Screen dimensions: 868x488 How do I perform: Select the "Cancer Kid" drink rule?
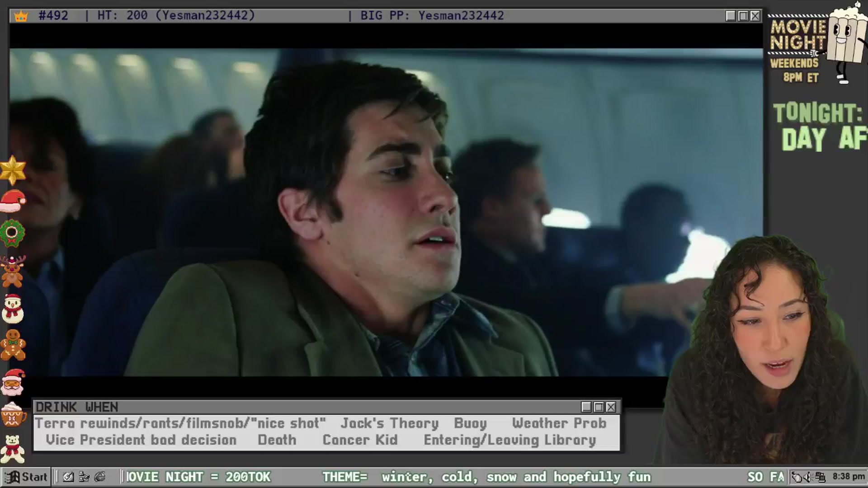click(360, 440)
